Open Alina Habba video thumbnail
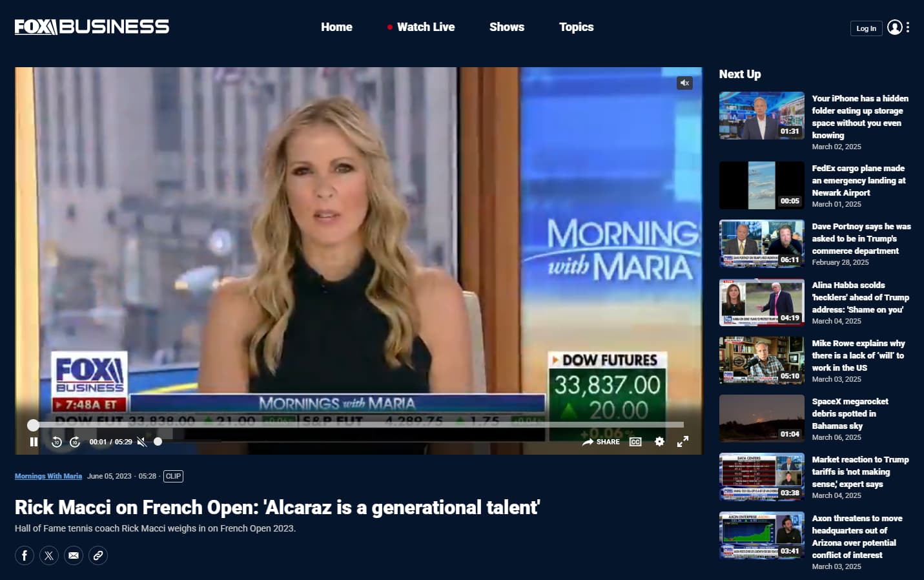This screenshot has width=924, height=580. pos(762,302)
